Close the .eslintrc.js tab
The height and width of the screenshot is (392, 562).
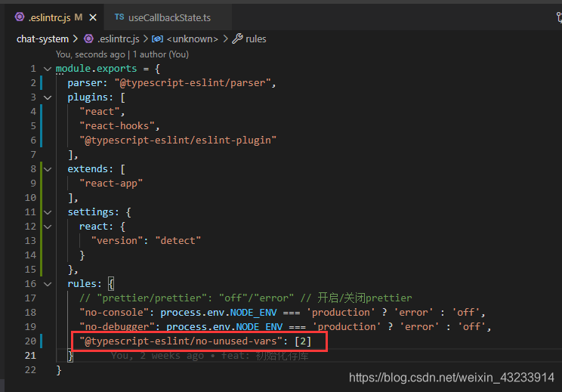click(93, 17)
